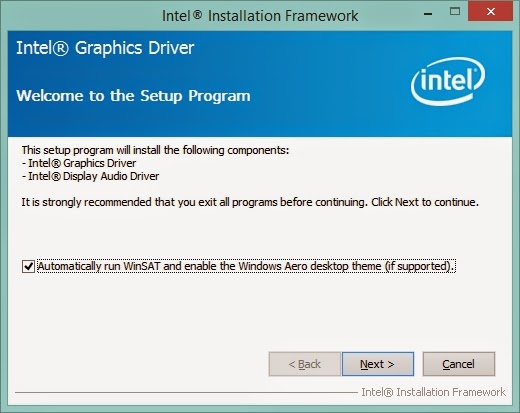Viewport: 520px width, 413px height.
Task: Click the greyed-out < Back button
Action: (305, 364)
